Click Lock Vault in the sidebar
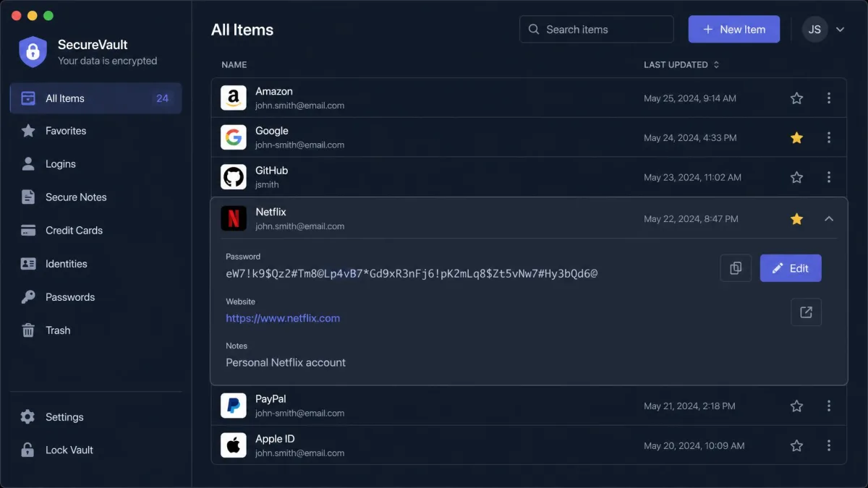The image size is (868, 488). pos(95,450)
